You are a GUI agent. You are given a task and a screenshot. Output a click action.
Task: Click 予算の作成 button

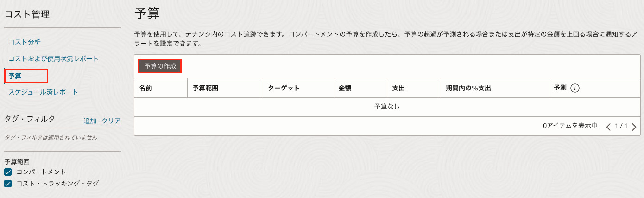[x=160, y=66]
